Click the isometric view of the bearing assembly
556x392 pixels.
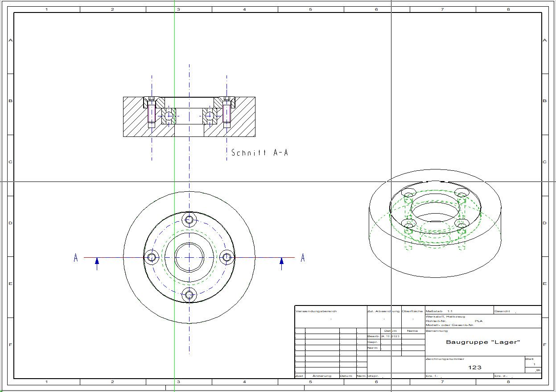[435, 223]
